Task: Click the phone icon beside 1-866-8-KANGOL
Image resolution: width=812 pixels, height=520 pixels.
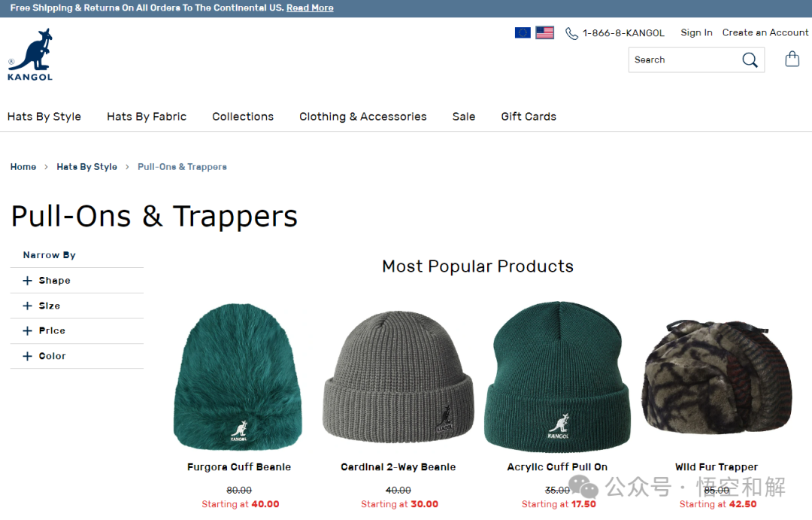Action: click(x=571, y=33)
